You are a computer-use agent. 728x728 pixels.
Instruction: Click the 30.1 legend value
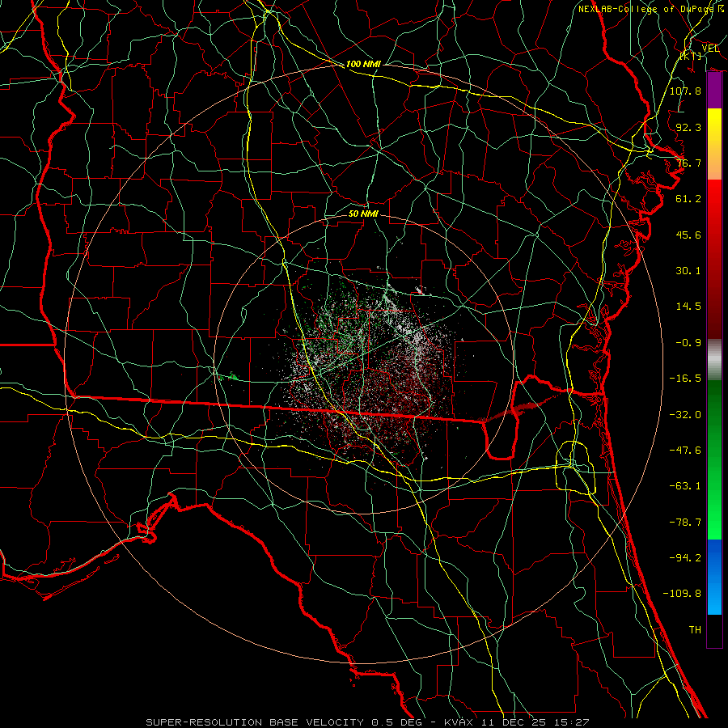point(688,271)
